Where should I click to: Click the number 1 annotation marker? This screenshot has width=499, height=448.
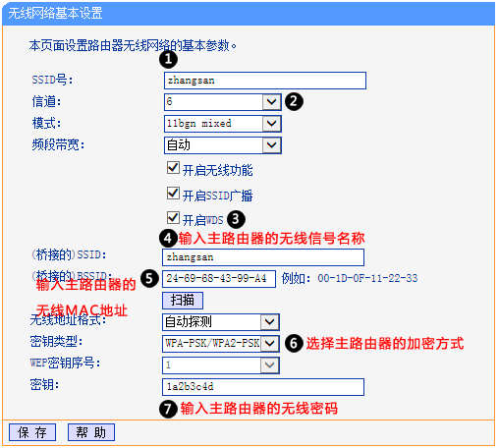pyautogui.click(x=168, y=59)
